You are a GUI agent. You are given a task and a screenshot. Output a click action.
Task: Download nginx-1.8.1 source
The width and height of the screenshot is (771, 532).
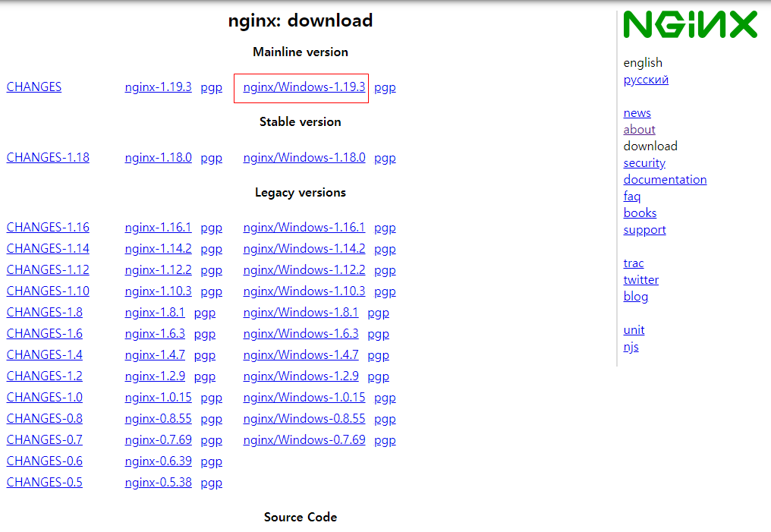[155, 312]
